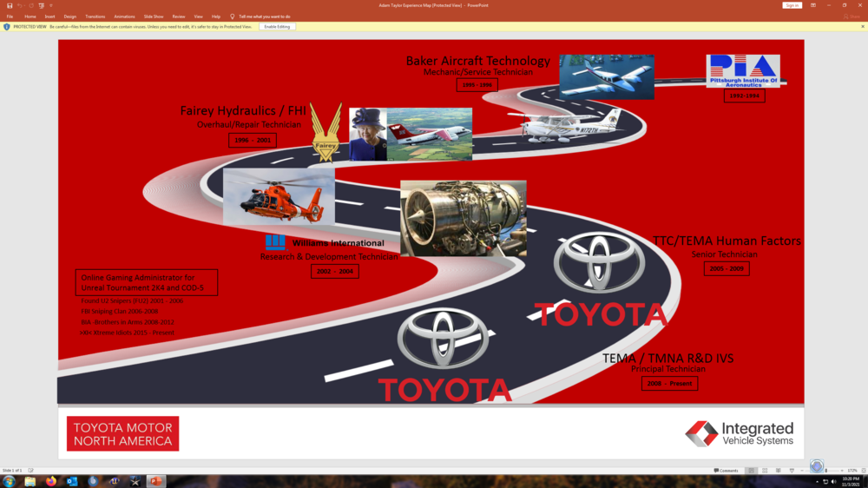
Task: Click the 2008 - Present date box
Action: [669, 383]
